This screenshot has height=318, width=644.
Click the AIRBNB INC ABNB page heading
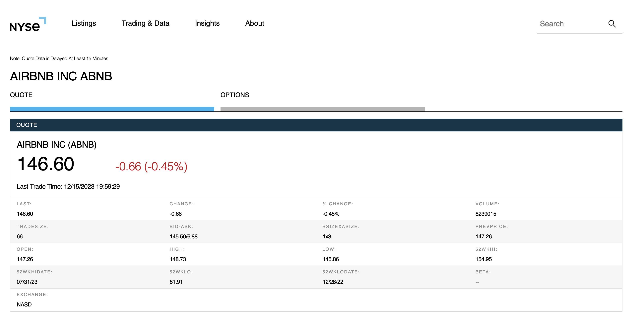click(x=61, y=76)
